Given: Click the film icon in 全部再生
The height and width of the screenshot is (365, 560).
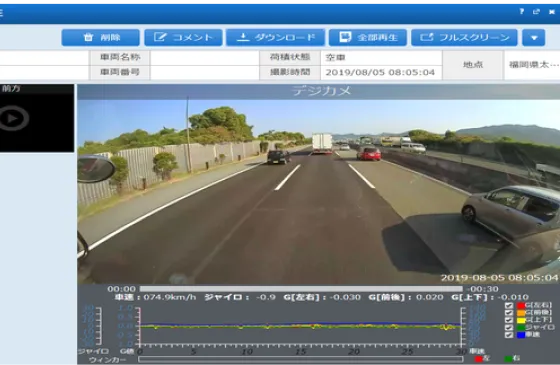Looking at the screenshot, I should [345, 37].
